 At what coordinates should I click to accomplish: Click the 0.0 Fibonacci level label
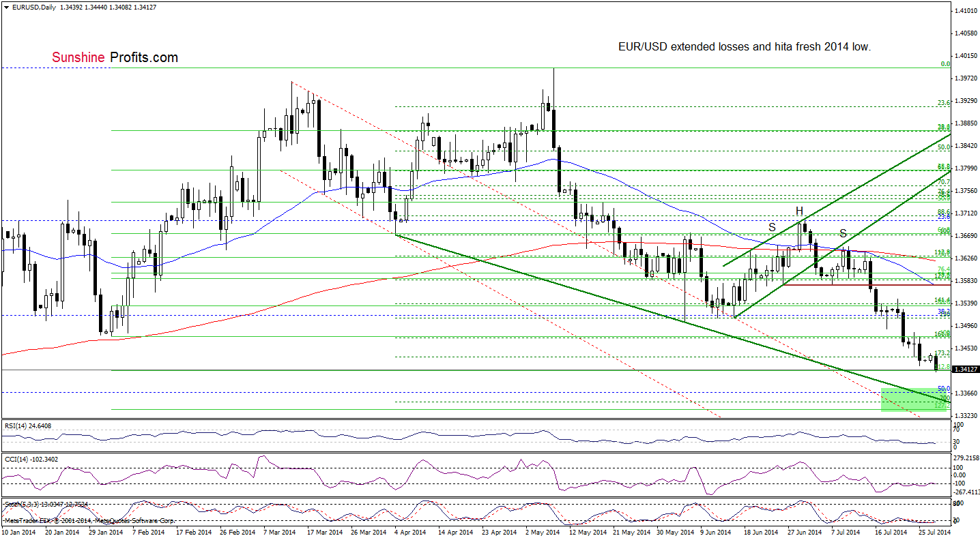945,63
